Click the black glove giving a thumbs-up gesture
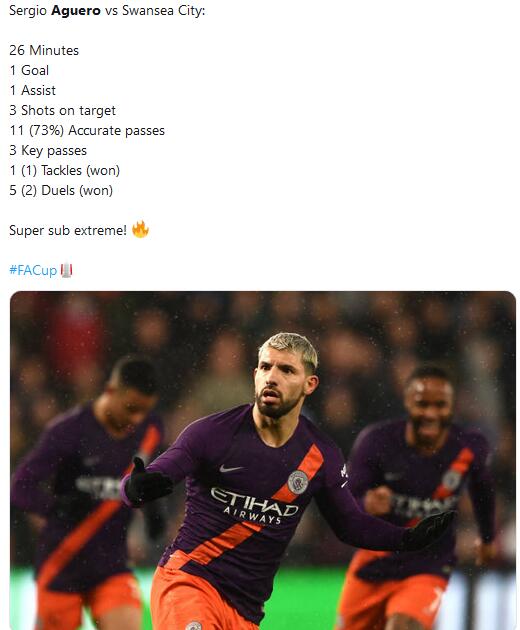This screenshot has height=630, width=520. click(x=148, y=482)
